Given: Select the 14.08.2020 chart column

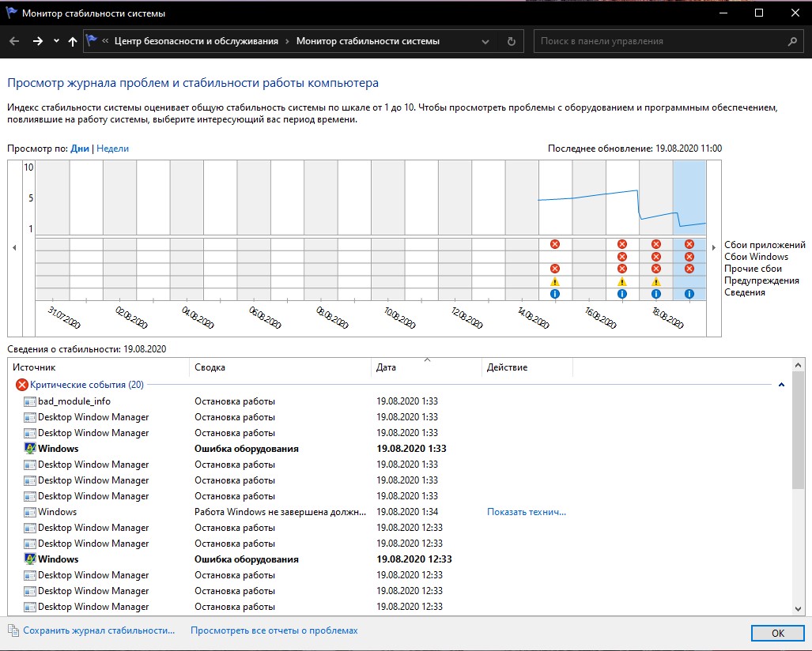Looking at the screenshot, I should 522,230.
